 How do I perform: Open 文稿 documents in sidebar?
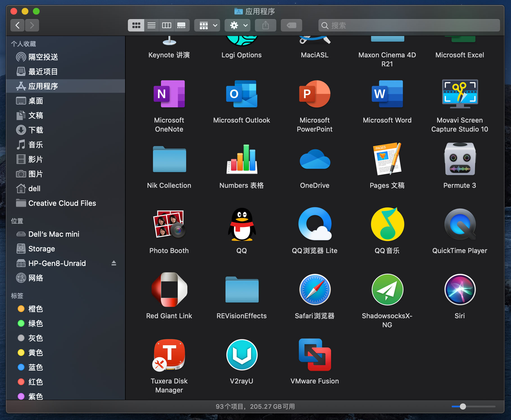[65, 116]
